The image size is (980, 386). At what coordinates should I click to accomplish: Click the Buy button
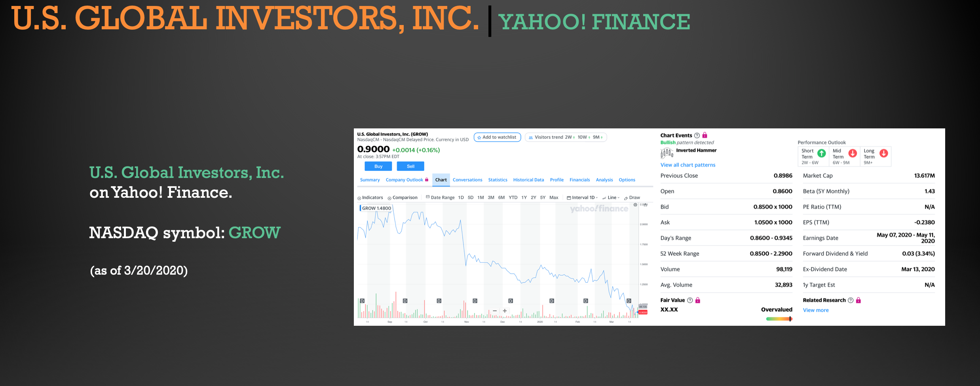point(378,166)
